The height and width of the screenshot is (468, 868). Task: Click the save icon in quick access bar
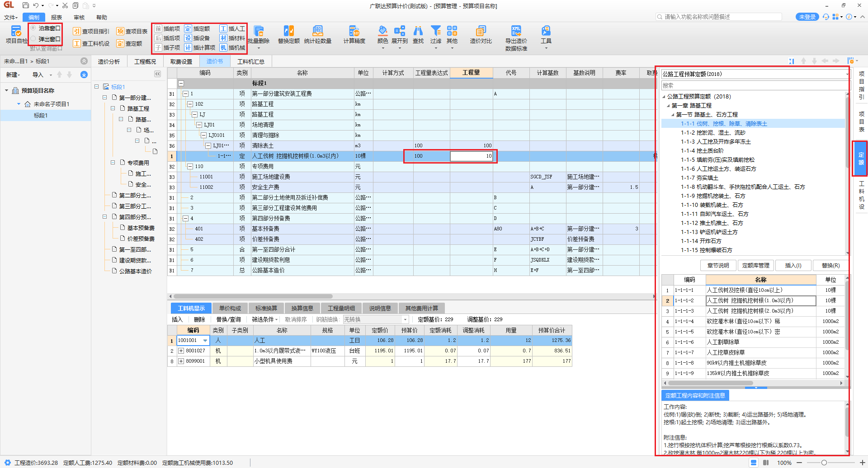click(25, 5)
